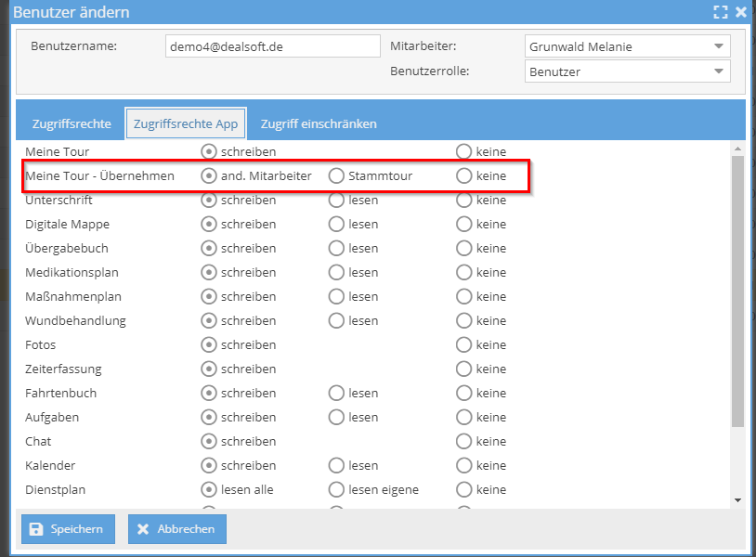Set Unterschrift permission to lesen

pyautogui.click(x=336, y=200)
